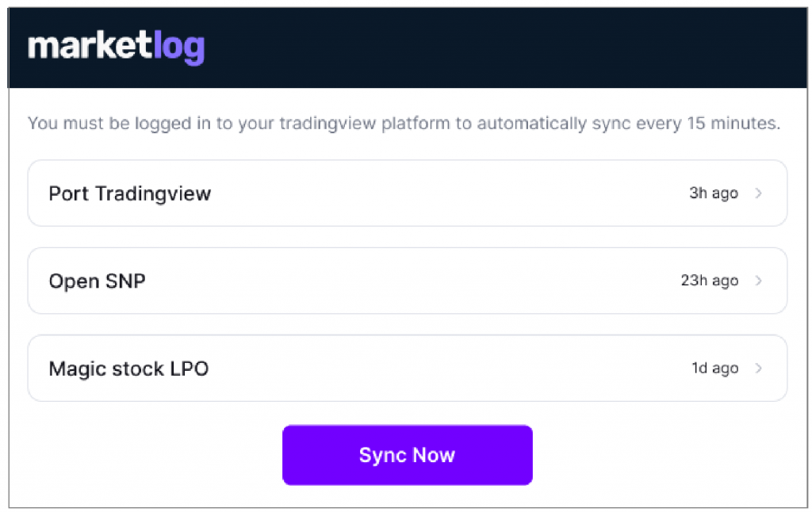Click the 23h ago sync timestamp
Screen dimensions: 812x512
coord(710,281)
